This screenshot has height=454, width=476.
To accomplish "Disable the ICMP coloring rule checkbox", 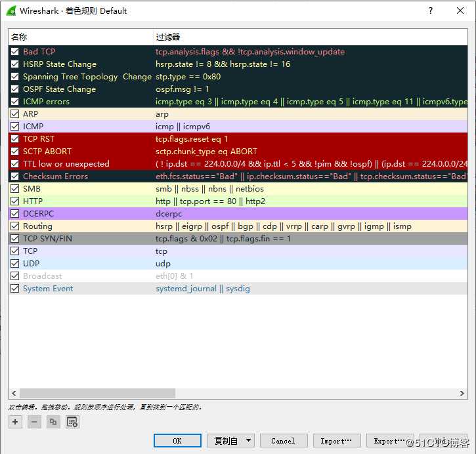I will click(x=15, y=126).
